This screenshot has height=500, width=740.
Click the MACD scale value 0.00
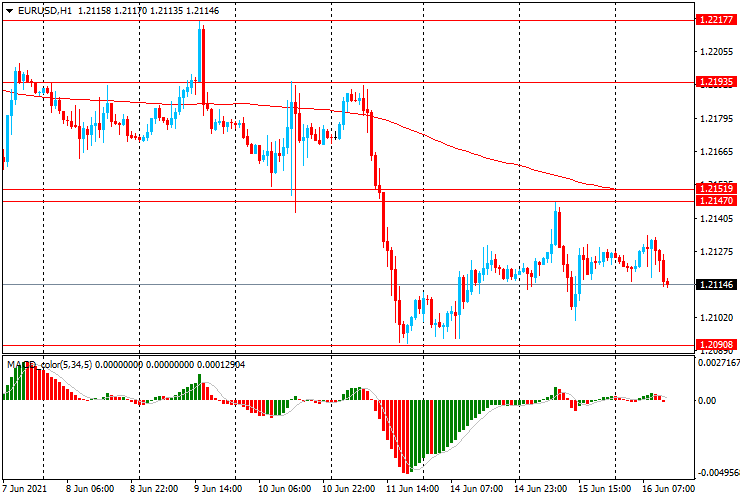point(706,400)
